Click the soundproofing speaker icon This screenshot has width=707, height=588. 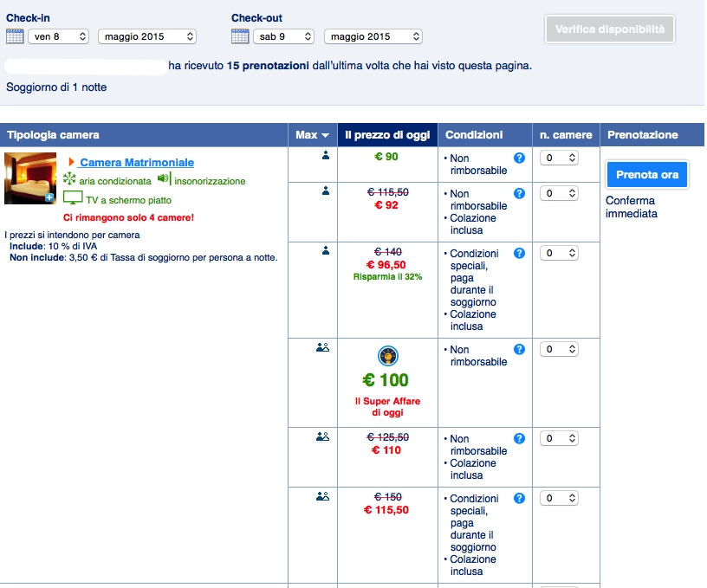tap(164, 179)
